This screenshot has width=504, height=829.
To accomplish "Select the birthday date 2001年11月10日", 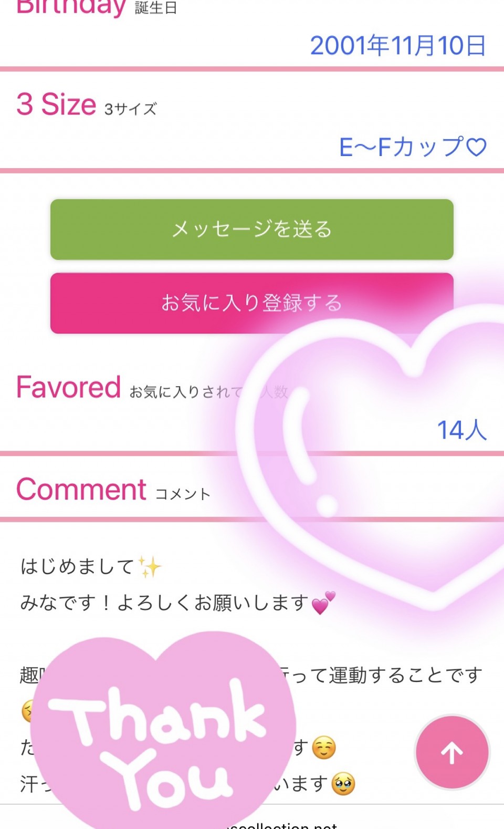I will coord(398,45).
